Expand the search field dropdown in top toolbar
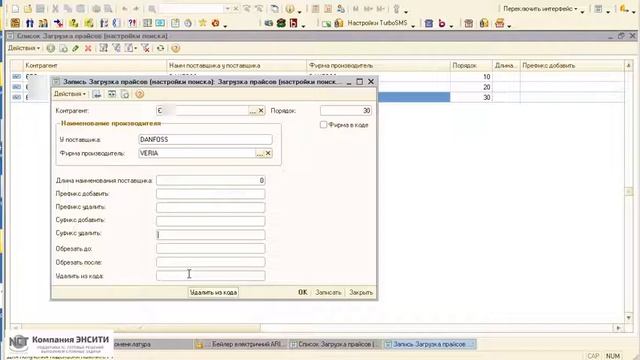 [x=227, y=9]
